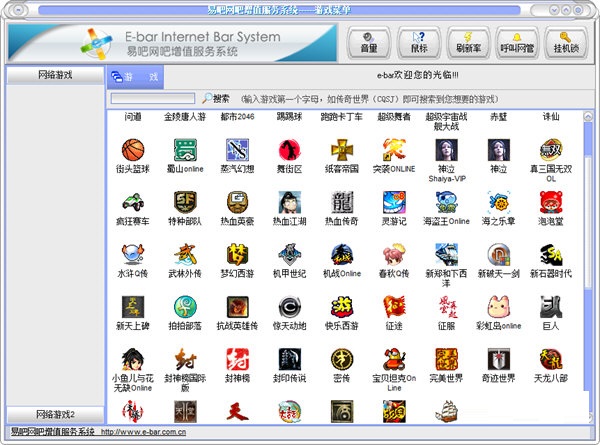The height and width of the screenshot is (445, 600).
Task: Launch the 新石器时代 game icon
Action: tap(551, 254)
